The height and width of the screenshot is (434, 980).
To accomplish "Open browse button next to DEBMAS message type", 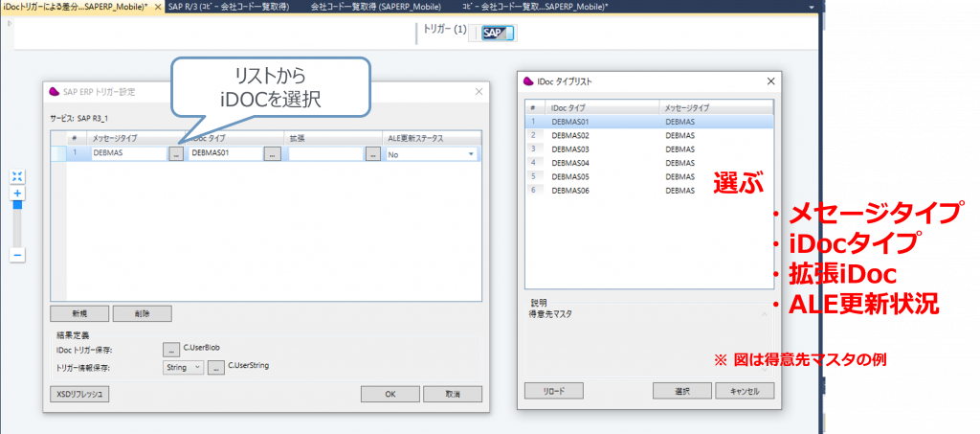I will click(x=176, y=153).
